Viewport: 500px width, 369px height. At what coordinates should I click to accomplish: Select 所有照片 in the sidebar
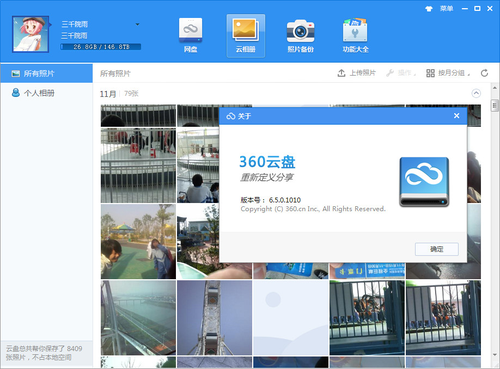click(x=46, y=73)
